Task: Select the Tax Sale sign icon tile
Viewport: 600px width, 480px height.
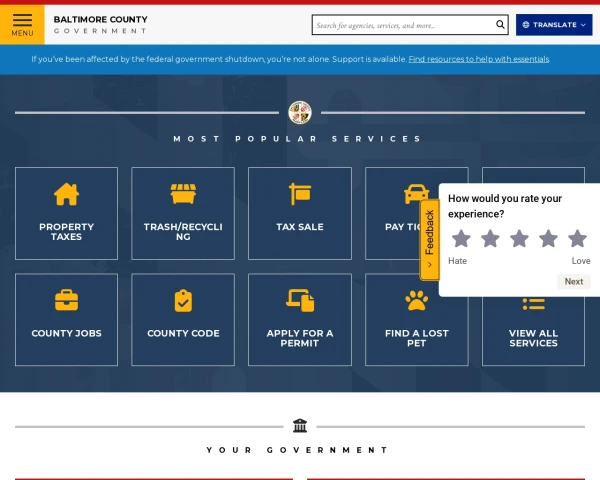Action: (x=300, y=213)
